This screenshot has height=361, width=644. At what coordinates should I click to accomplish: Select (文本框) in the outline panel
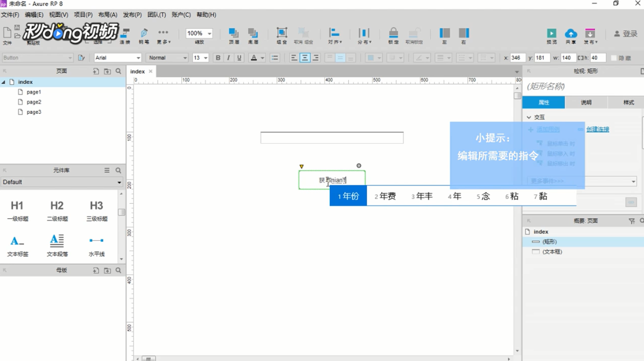coord(552,252)
